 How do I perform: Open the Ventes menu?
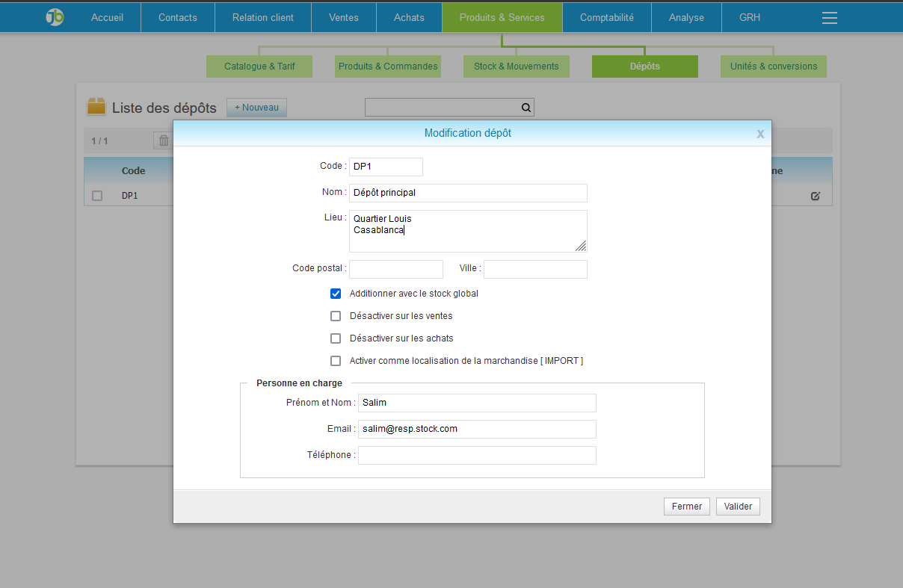coord(344,17)
